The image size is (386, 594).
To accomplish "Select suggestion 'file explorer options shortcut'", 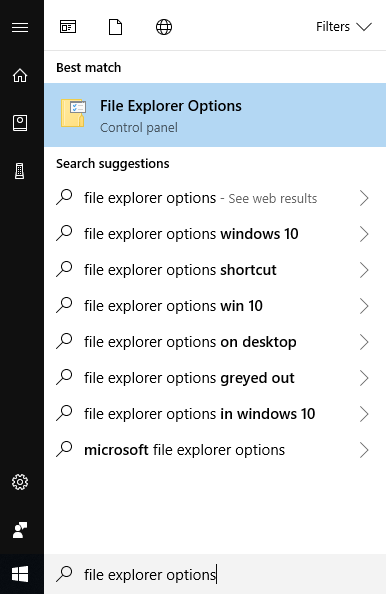I will pos(215,270).
